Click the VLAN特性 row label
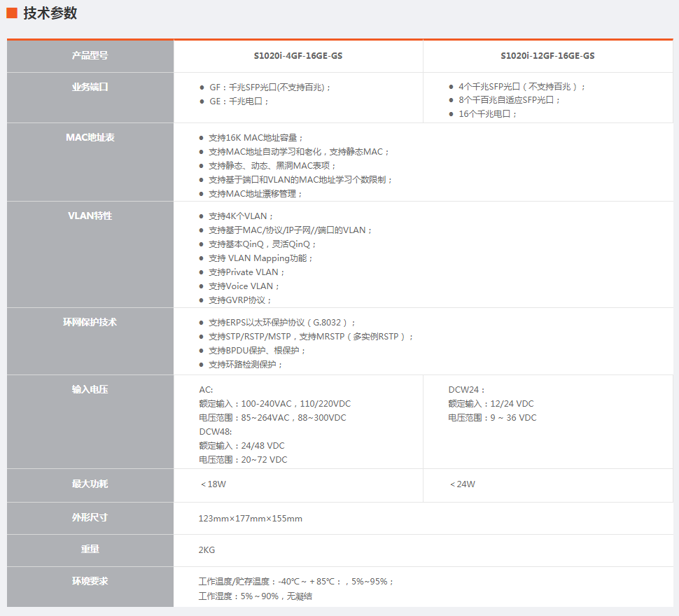Screen dimensions: 679x616 (x=90, y=216)
